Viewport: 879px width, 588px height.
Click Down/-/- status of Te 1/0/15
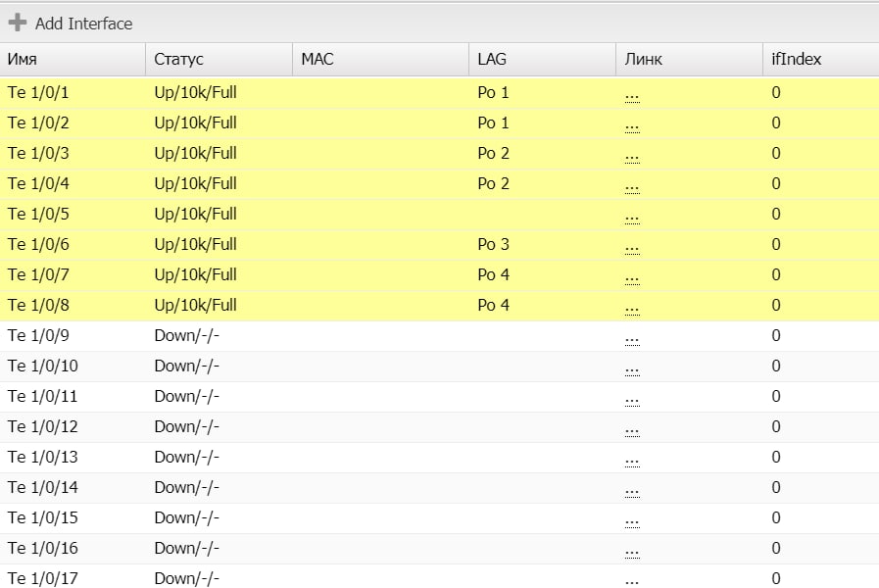click(x=186, y=517)
